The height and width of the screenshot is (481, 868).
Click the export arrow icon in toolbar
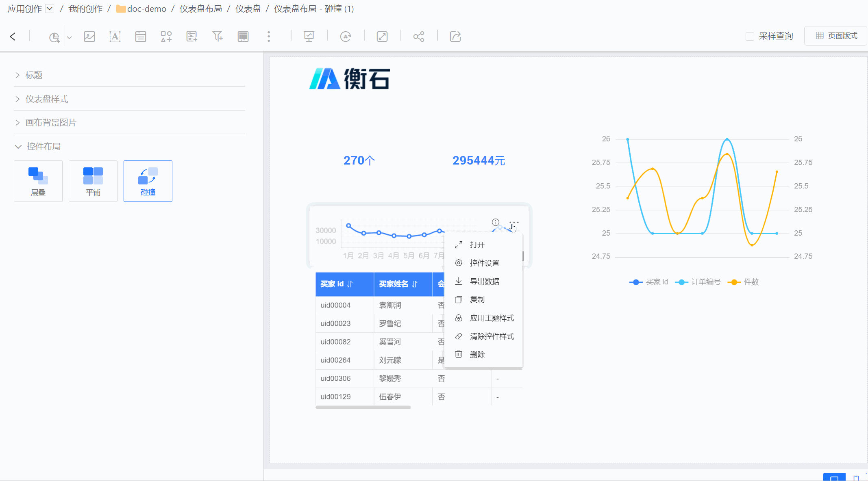pyautogui.click(x=455, y=37)
